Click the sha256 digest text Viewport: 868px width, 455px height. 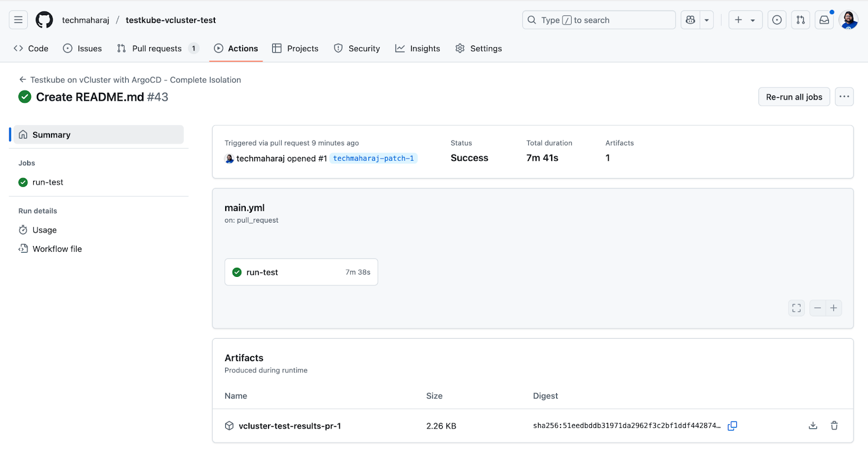(627, 426)
